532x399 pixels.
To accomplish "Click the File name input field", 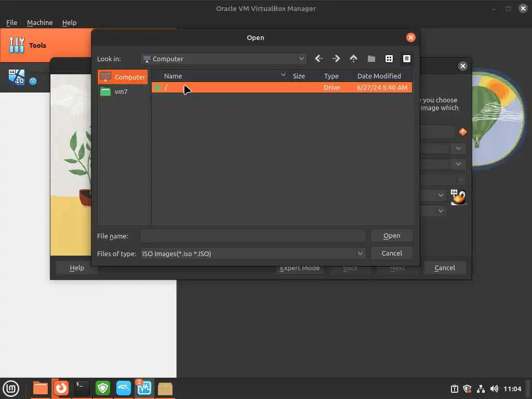I will click(x=253, y=236).
